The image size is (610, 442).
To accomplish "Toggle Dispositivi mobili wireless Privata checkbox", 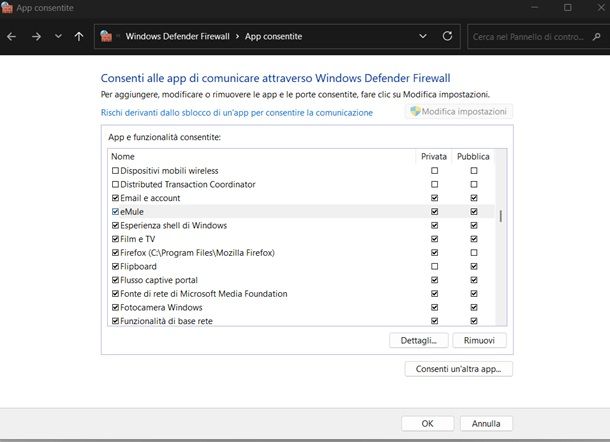I will 435,170.
